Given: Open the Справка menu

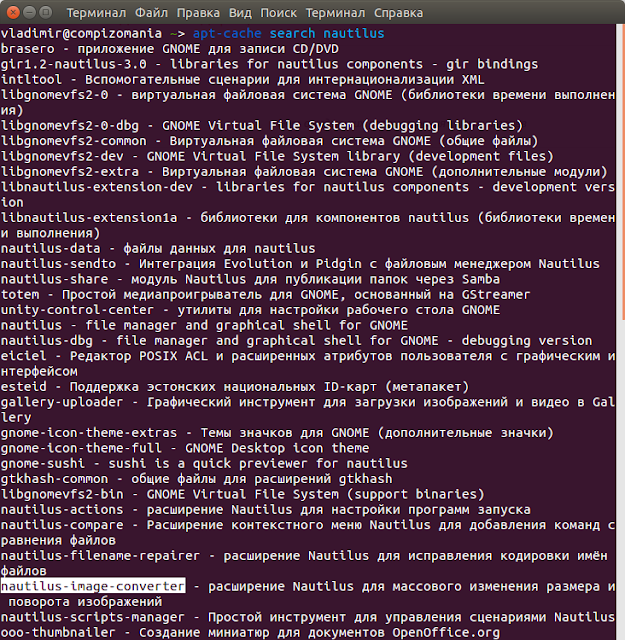Looking at the screenshot, I should tap(398, 13).
